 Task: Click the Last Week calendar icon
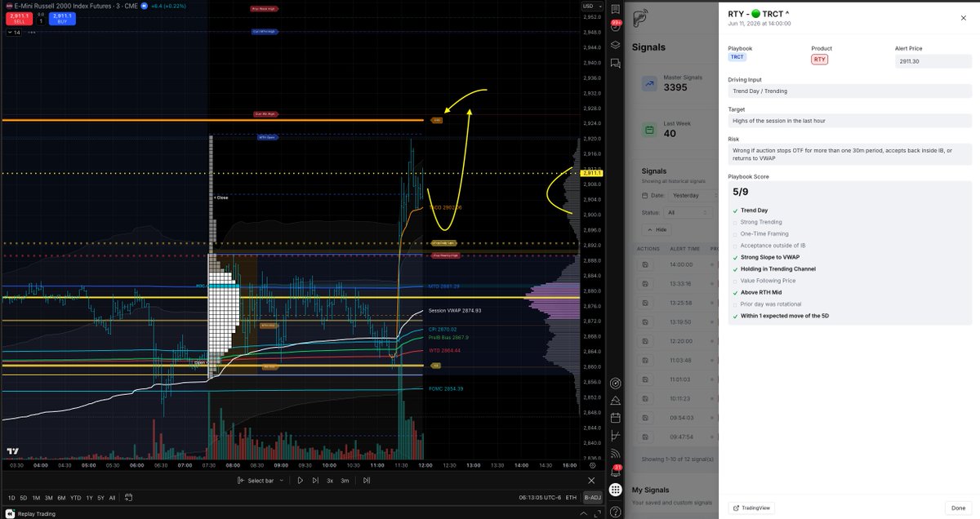pos(648,130)
